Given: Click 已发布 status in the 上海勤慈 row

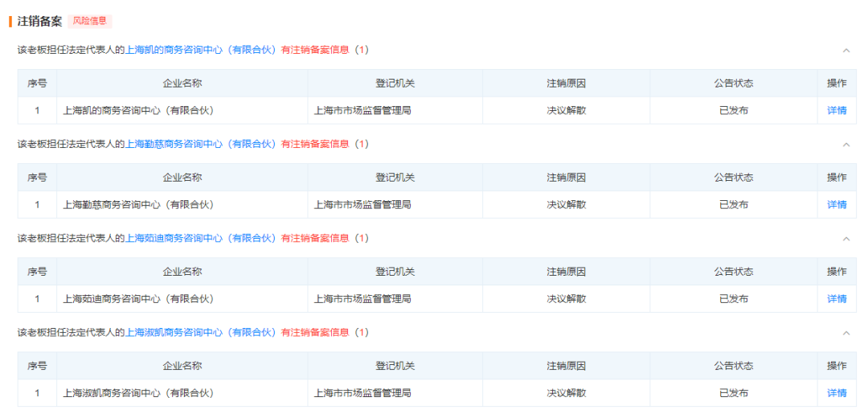Looking at the screenshot, I should point(734,204).
